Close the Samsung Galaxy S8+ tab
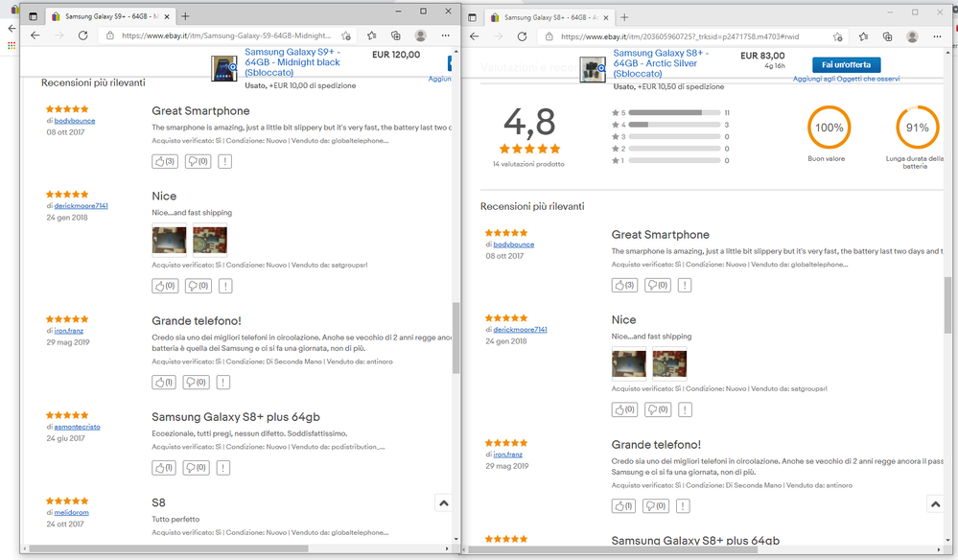 click(x=606, y=17)
